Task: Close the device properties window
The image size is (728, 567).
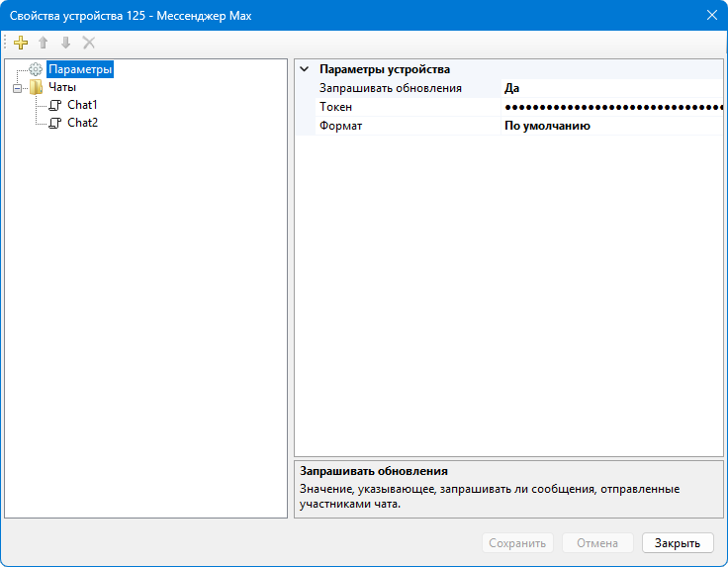Action: coord(710,14)
